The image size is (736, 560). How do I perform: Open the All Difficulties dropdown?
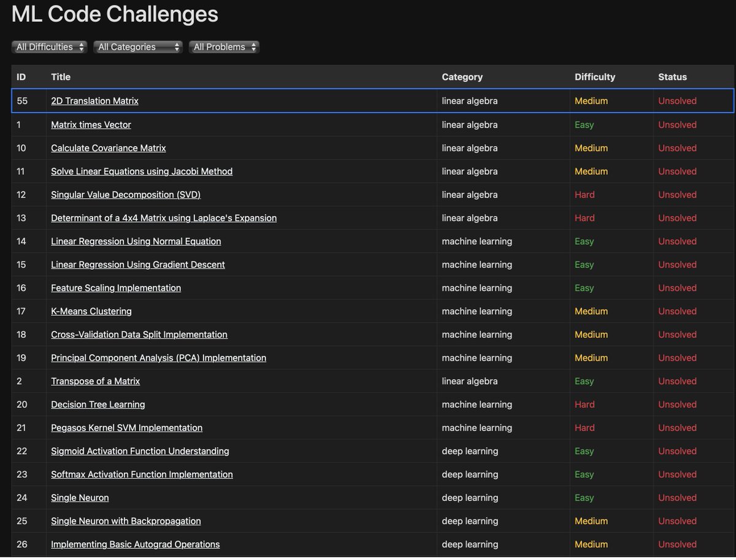[49, 47]
